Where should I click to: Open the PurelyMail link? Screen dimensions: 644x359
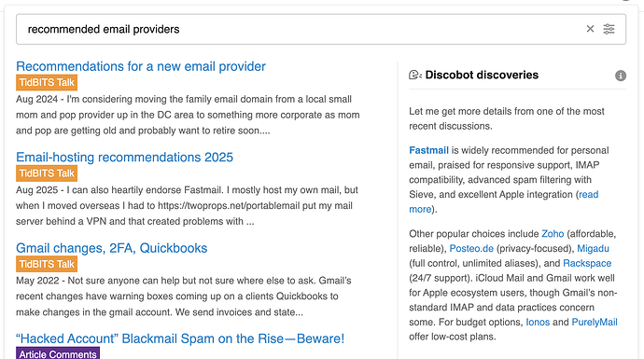tap(595, 322)
